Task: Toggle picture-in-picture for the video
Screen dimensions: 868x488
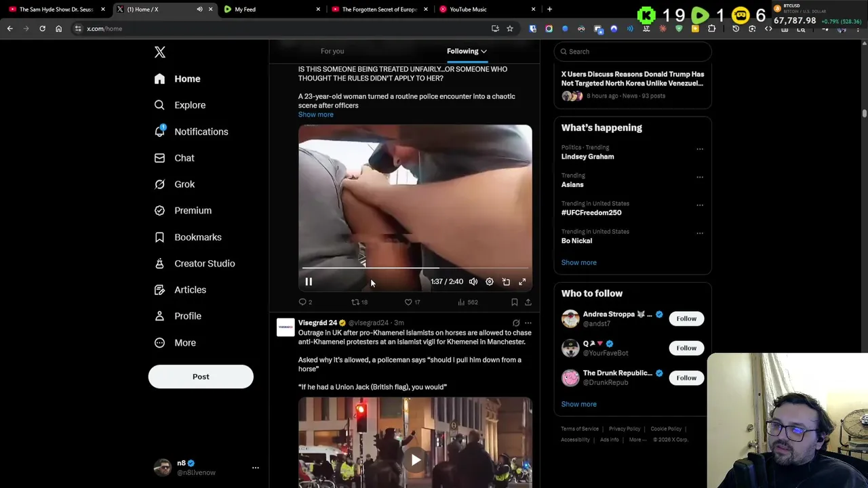Action: click(x=506, y=282)
